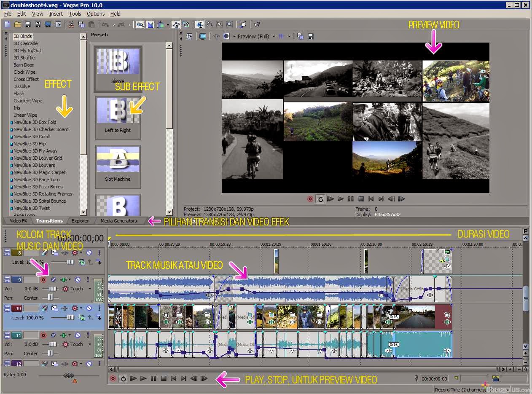Switch to the Media Generators tab
This screenshot has width=532, height=394.
click(x=118, y=221)
